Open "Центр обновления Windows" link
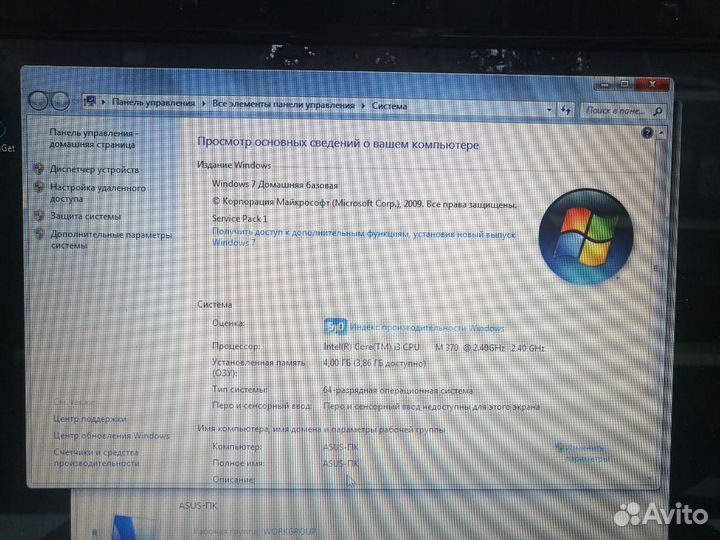The width and height of the screenshot is (720, 540). point(111,435)
